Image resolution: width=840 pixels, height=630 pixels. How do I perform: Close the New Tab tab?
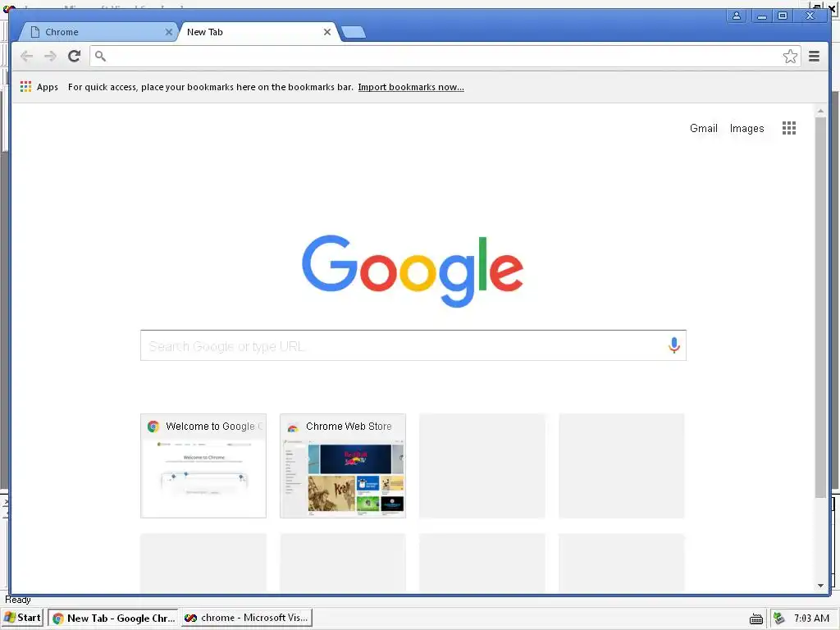326,32
